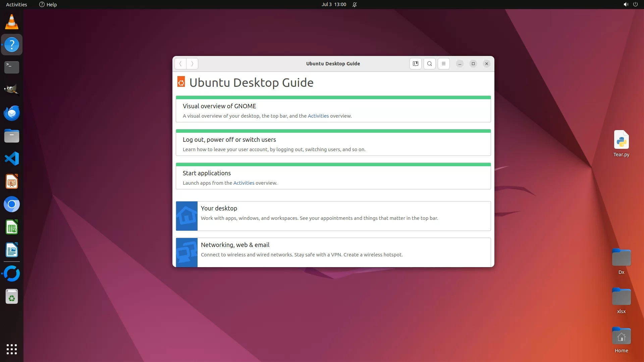
Task: Open the system volume and power menu
Action: tap(630, 4)
